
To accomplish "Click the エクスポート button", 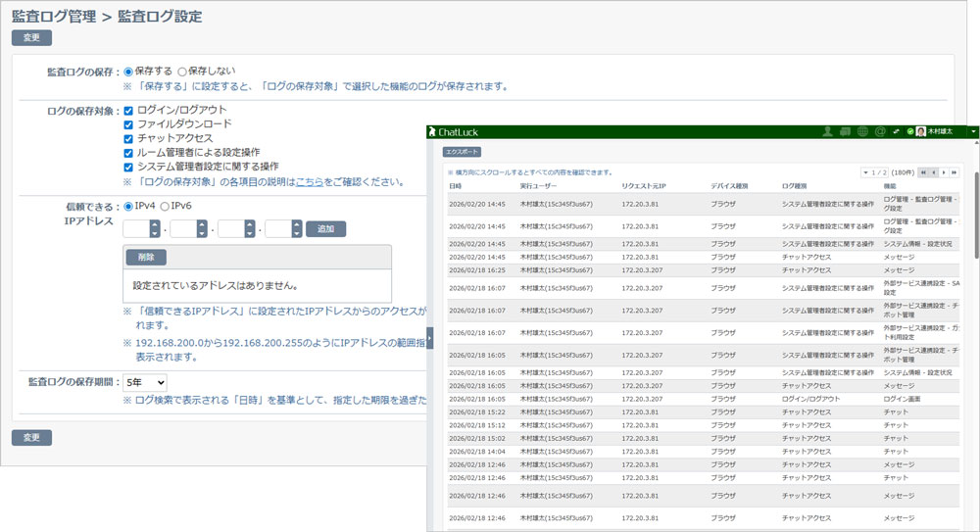I will [462, 152].
